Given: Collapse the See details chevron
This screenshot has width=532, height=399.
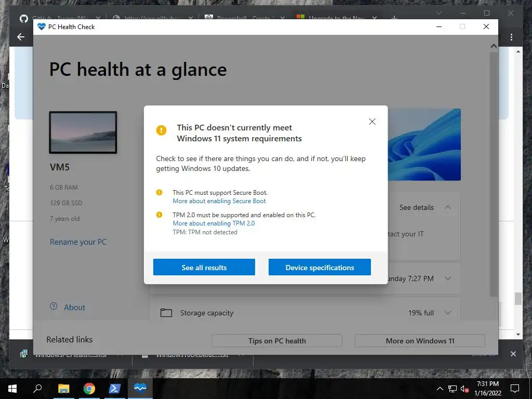Looking at the screenshot, I should [448, 207].
